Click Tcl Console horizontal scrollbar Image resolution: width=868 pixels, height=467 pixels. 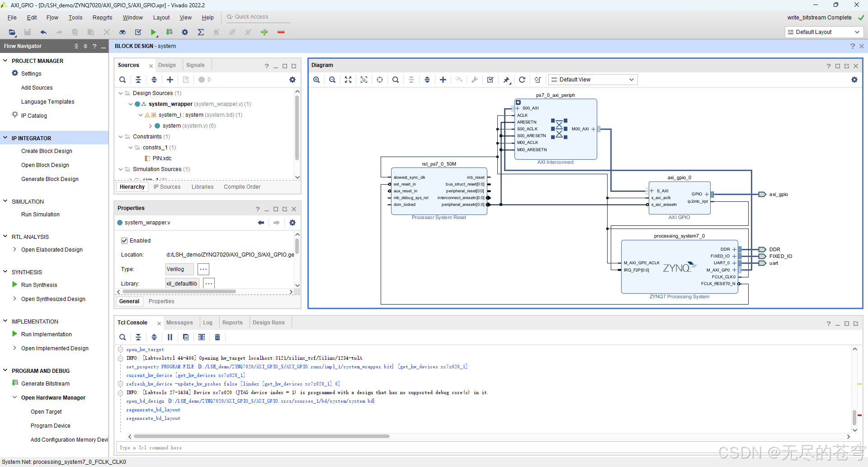click(261, 436)
